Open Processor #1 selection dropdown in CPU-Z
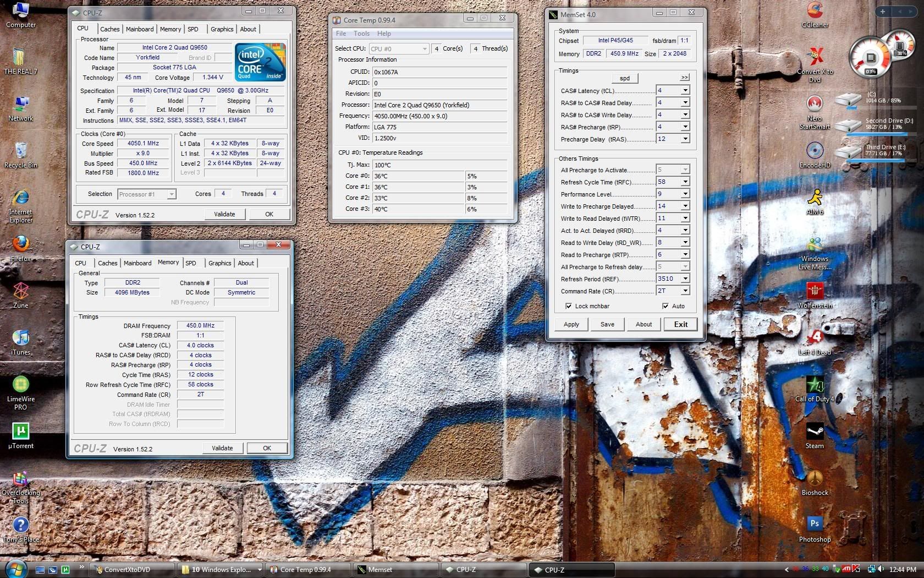Viewport: 924px width, 578px height. point(146,194)
